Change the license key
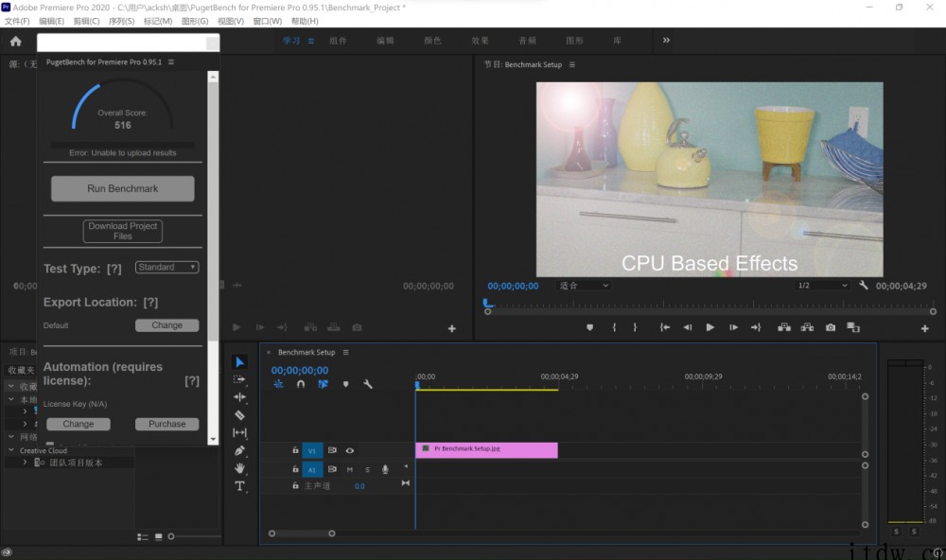The height and width of the screenshot is (560, 946). pyautogui.click(x=79, y=424)
